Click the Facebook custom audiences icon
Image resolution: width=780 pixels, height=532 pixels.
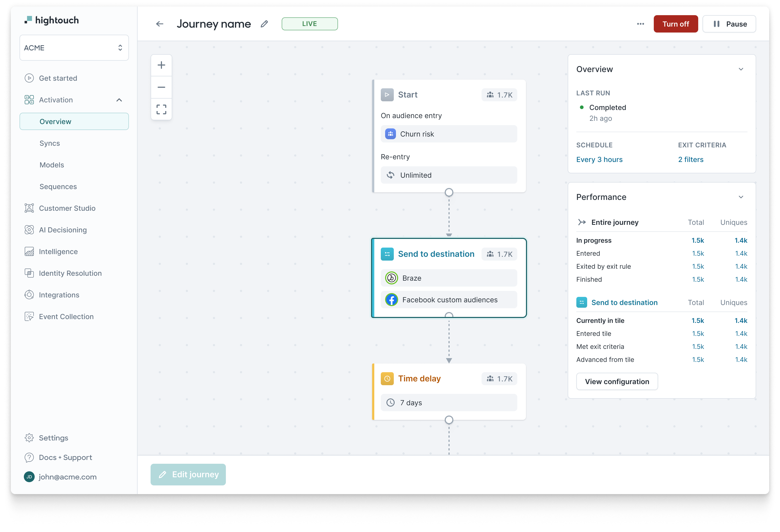click(x=391, y=300)
